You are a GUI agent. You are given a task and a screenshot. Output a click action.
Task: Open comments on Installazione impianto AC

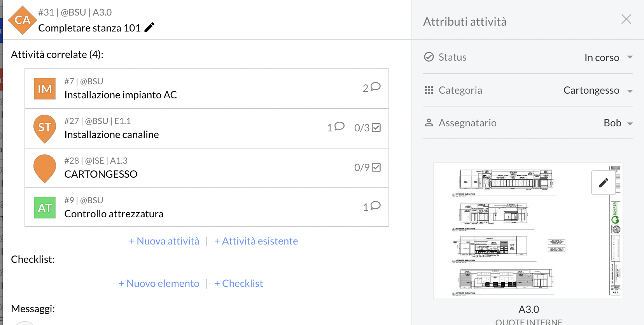pyautogui.click(x=372, y=87)
